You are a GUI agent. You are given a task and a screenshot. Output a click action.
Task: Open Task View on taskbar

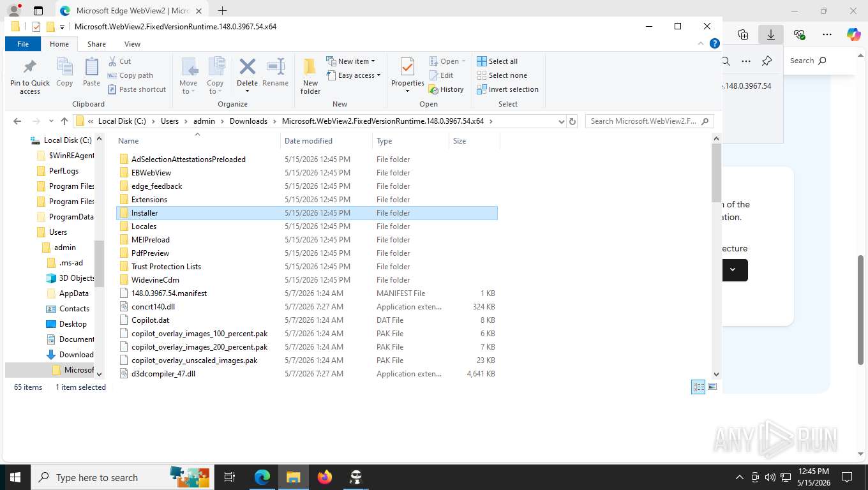[x=230, y=477]
